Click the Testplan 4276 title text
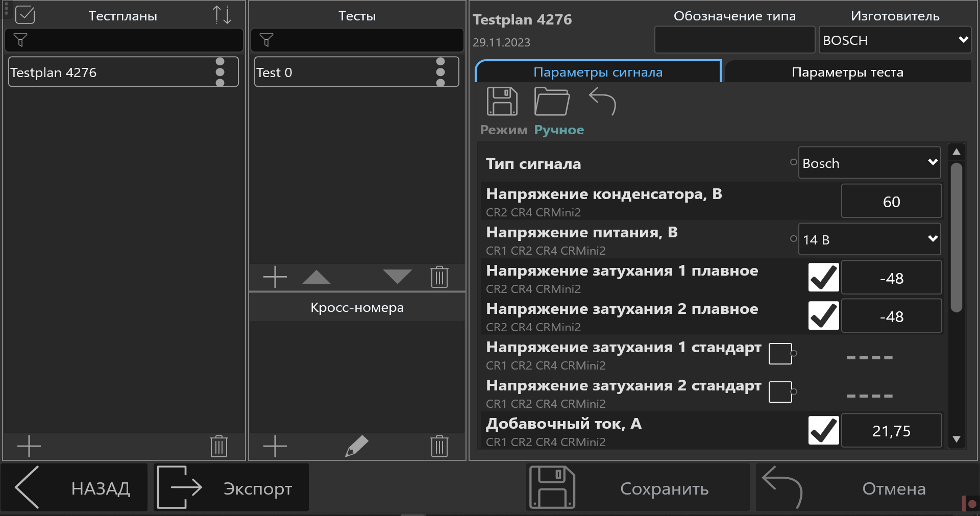This screenshot has width=980, height=516. [x=522, y=19]
